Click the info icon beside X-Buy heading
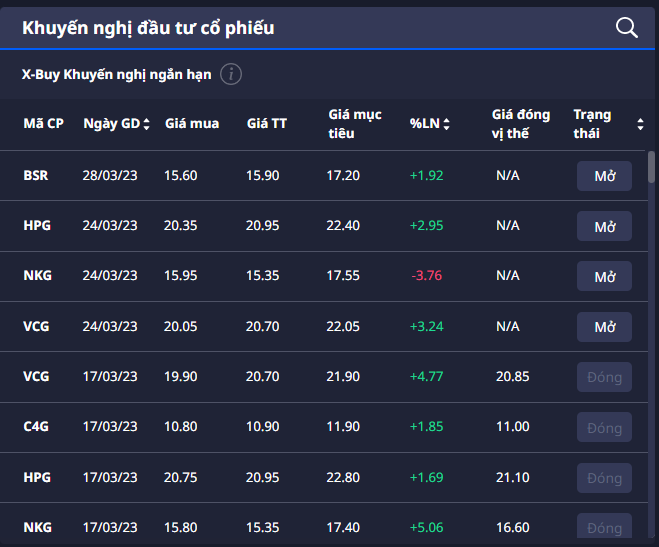 231,74
